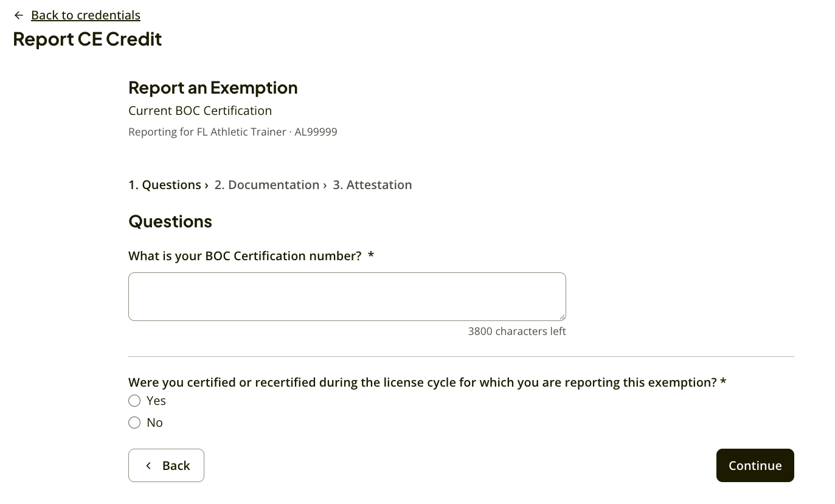
Task: Click the 3800 characters left counter
Action: [x=517, y=331]
